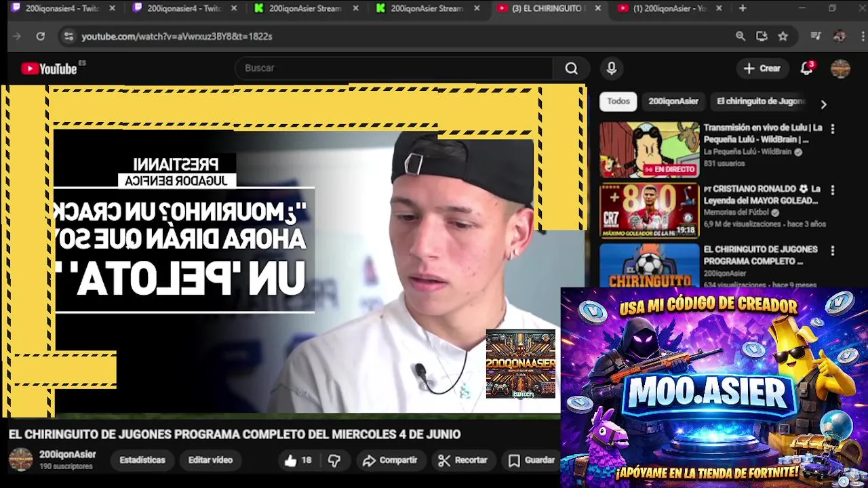Click the youtube.com address bar URL
Viewport: 868px width, 488px height.
pos(177,37)
